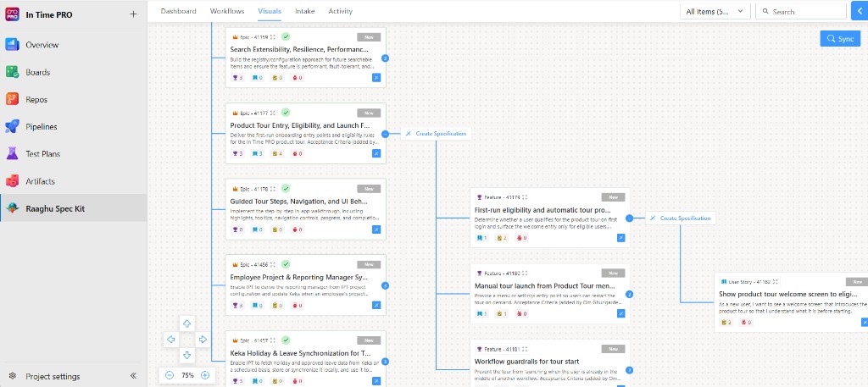Open the All Items filter dropdown
This screenshot has height=387, width=868.
(715, 12)
